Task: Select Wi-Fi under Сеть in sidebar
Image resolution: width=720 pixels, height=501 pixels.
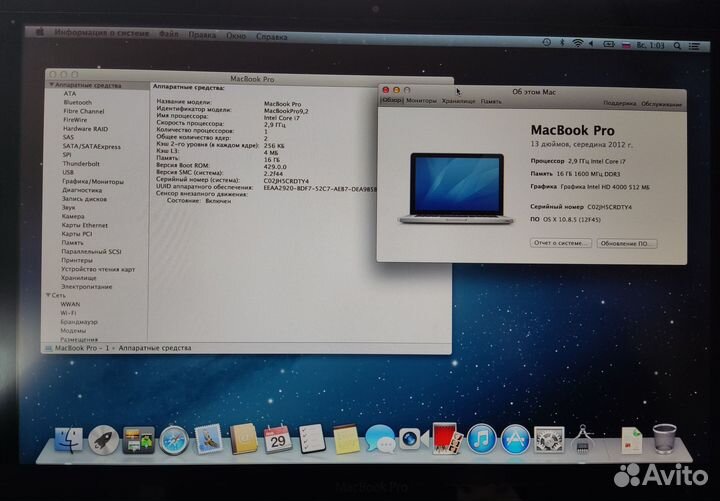Action: tap(68, 313)
